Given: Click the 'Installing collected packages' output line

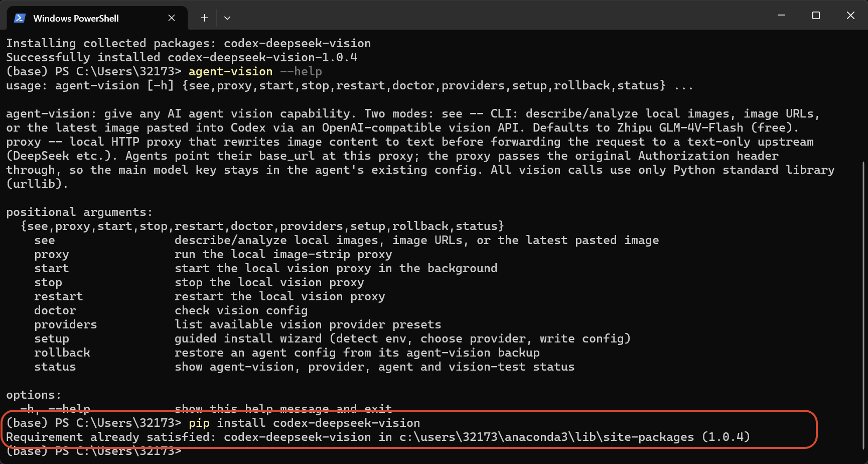Looking at the screenshot, I should [x=189, y=43].
